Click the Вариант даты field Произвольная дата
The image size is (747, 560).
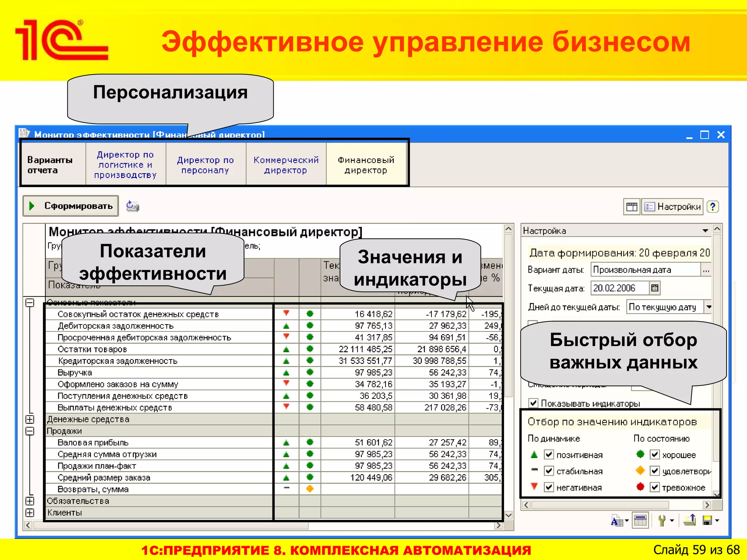tap(646, 270)
